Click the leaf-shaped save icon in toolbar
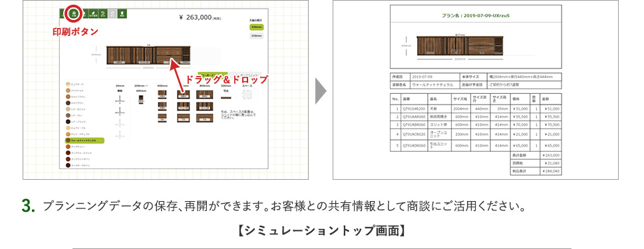This screenshot has width=644, height=249. coord(93,13)
